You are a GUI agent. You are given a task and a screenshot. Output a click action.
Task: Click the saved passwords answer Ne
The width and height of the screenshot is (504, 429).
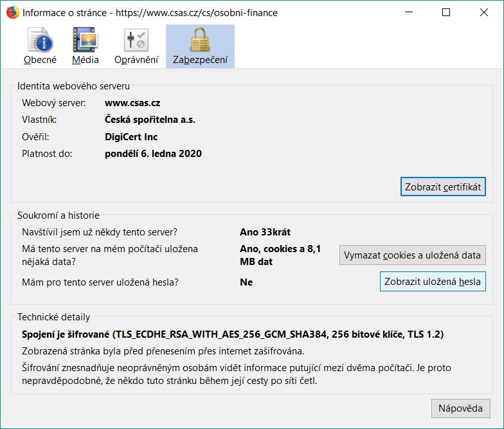pyautogui.click(x=246, y=282)
